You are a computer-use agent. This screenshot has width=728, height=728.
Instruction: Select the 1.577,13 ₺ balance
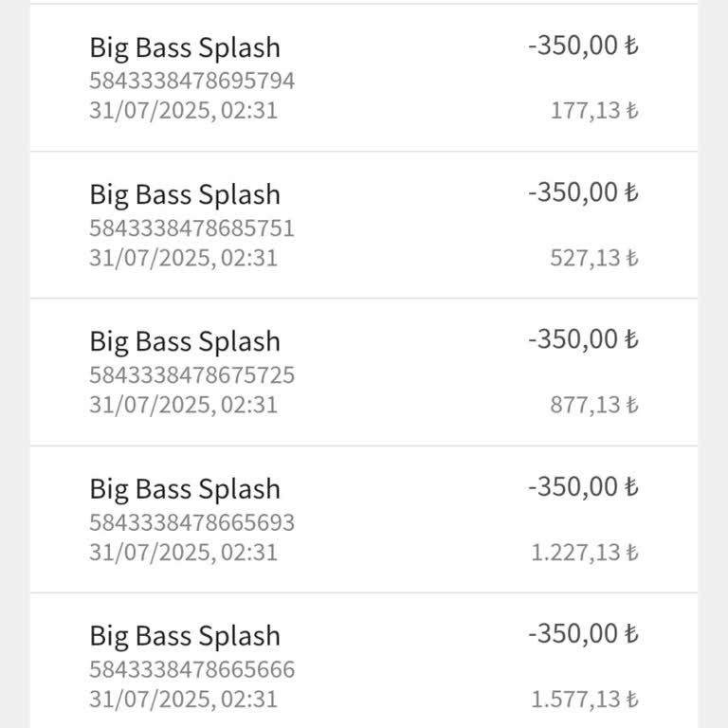(x=584, y=700)
